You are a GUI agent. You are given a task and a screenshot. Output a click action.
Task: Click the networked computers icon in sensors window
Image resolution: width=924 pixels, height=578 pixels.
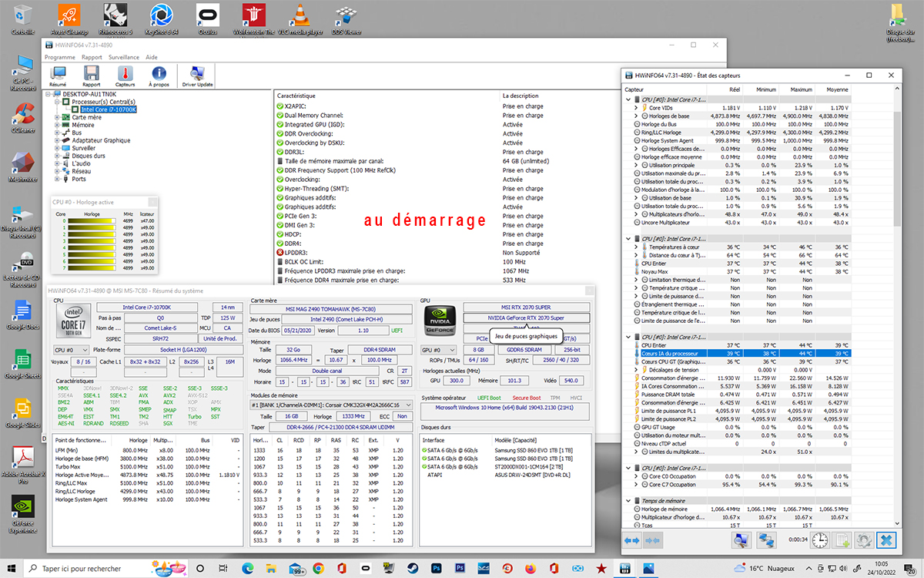coord(766,540)
